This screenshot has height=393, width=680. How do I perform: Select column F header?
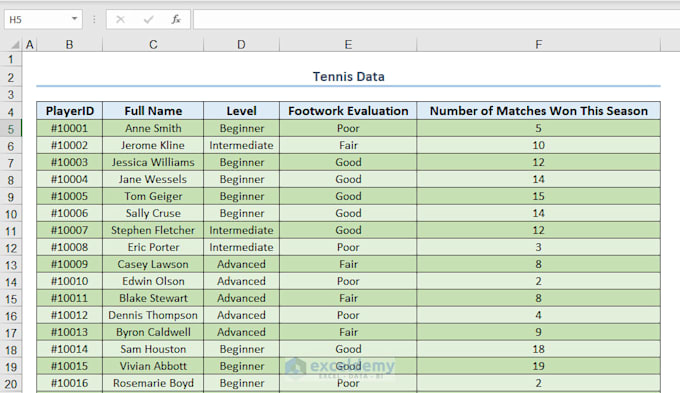[x=539, y=45]
